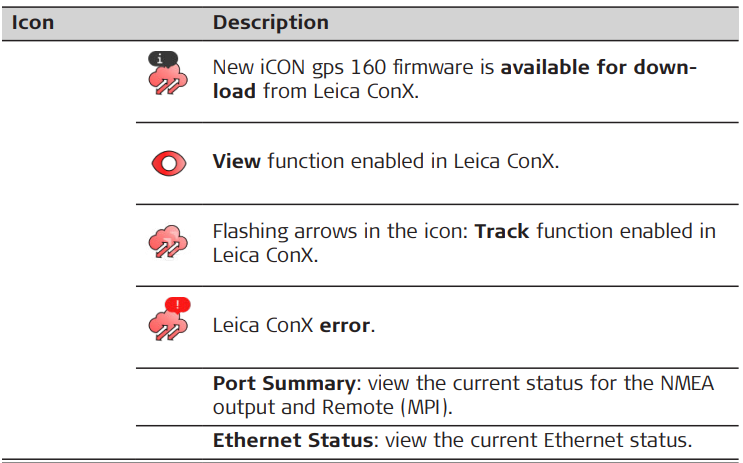Click the bold 'error' word
Screen dimensions: 743x463
[345, 326]
